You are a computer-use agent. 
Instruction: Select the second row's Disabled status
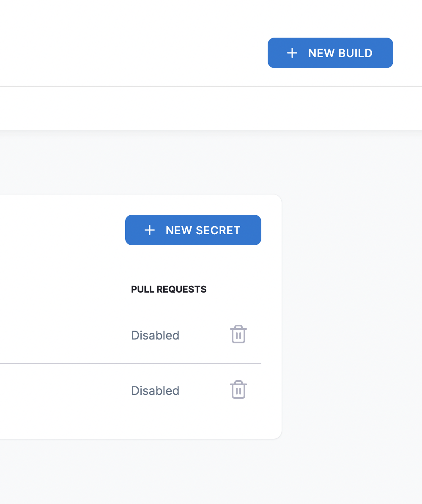155,391
